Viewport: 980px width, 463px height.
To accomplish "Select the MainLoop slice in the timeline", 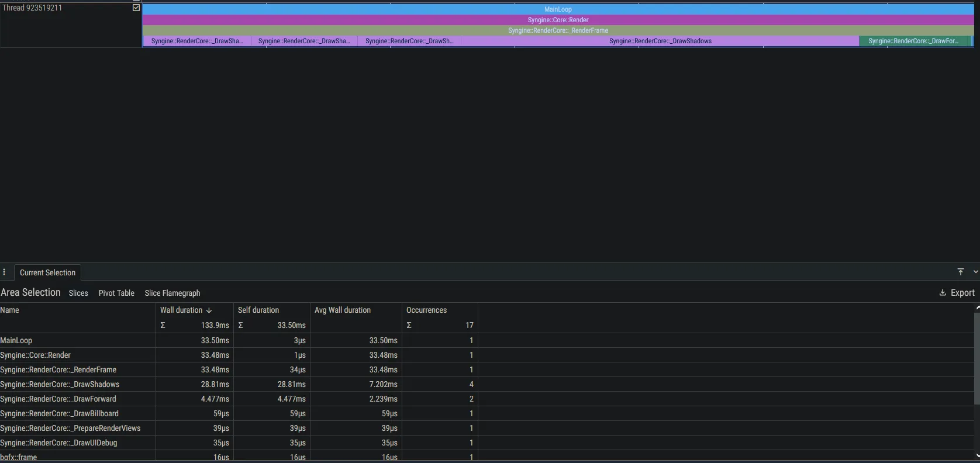I will coord(558,9).
